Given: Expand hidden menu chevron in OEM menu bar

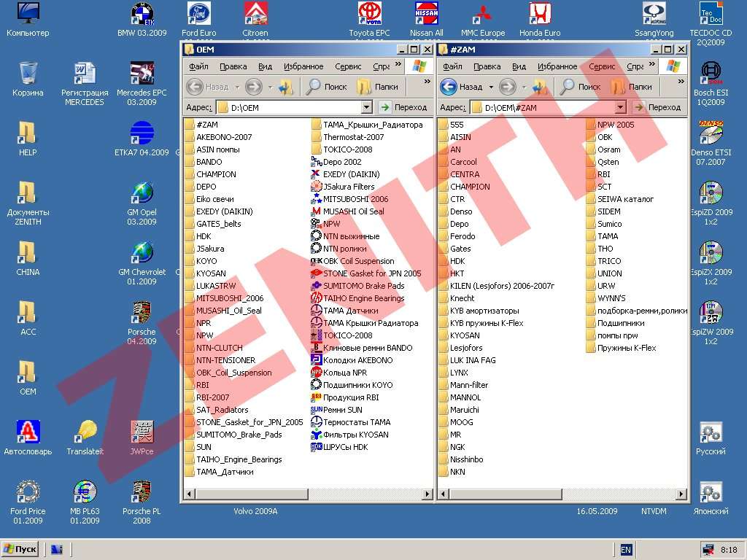Looking at the screenshot, I should [398, 64].
